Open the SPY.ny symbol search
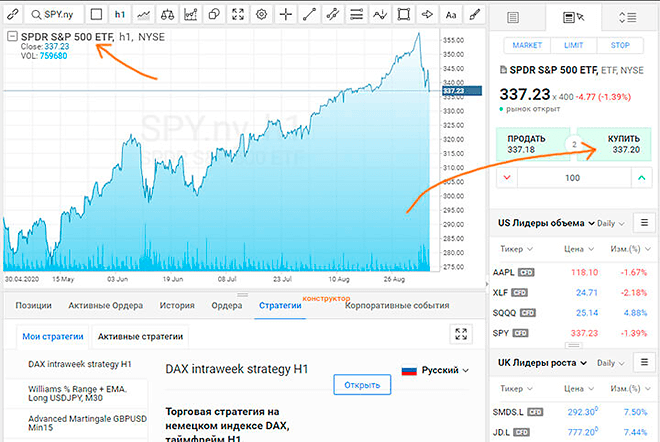The width and height of the screenshot is (660, 442). (53, 15)
